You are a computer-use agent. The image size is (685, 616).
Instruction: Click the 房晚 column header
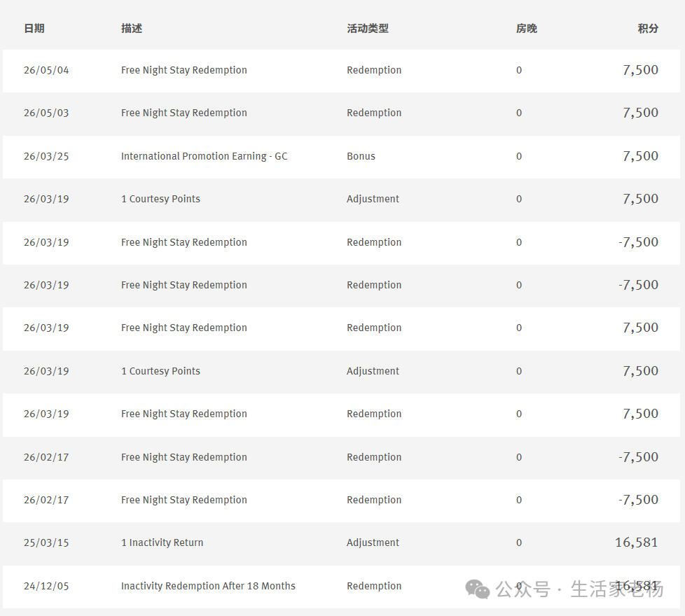(x=527, y=29)
